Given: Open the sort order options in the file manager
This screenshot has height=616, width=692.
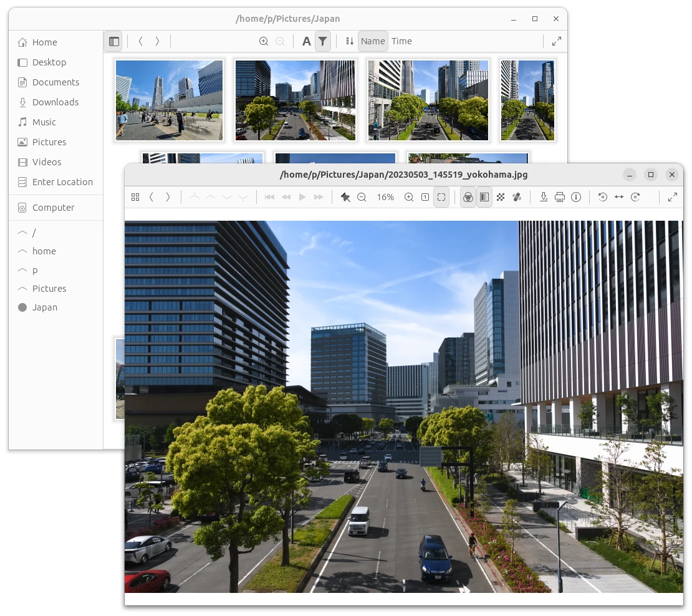Looking at the screenshot, I should coord(348,41).
